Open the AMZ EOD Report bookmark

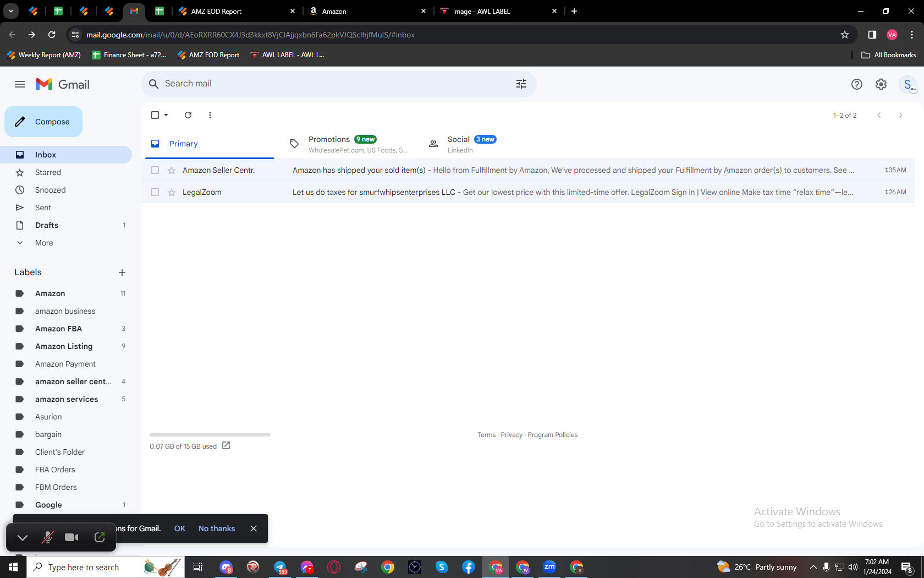point(208,55)
